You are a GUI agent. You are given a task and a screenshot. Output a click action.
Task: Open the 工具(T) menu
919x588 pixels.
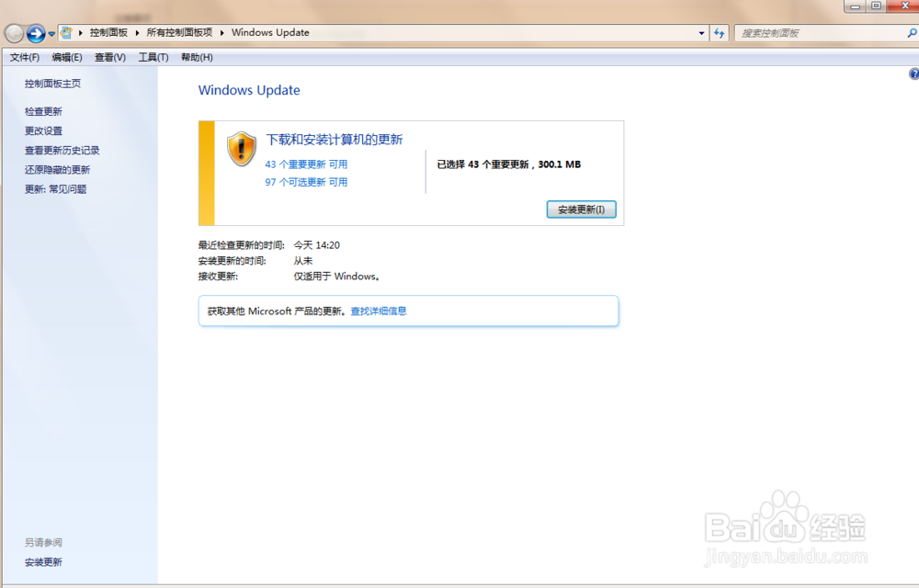tap(153, 57)
